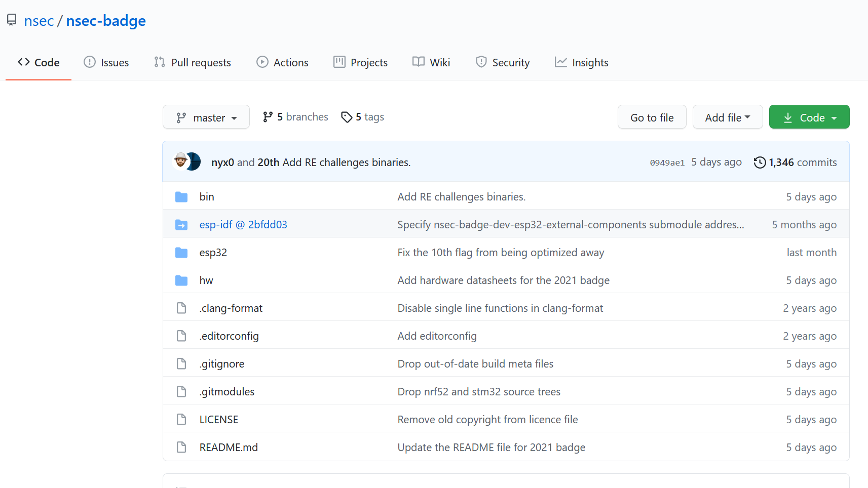Screen dimensions: 868x488
Task: Open the nsec-badge repository link
Action: coord(106,21)
